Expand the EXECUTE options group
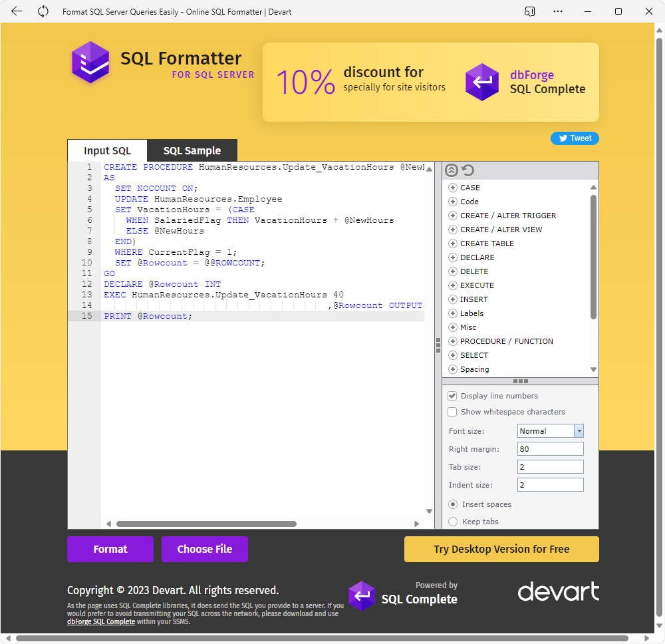 453,285
